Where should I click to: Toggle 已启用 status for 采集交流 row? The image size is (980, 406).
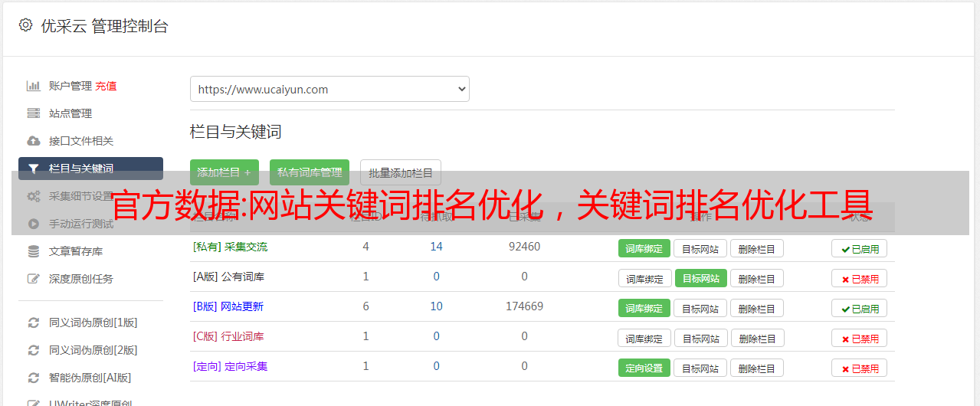860,248
